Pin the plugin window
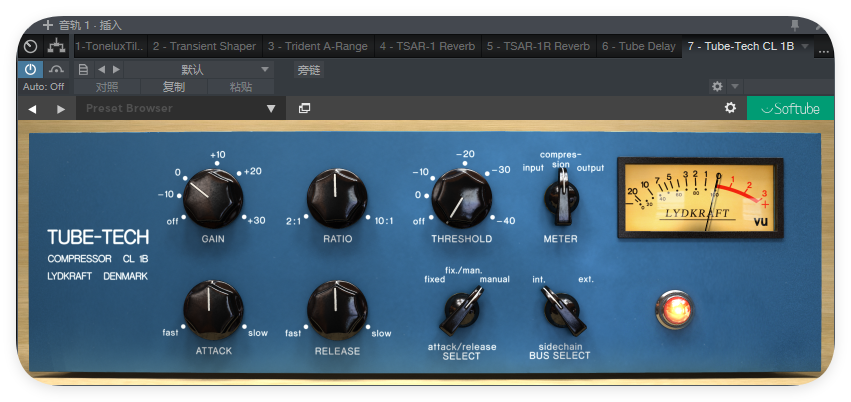 tap(795, 25)
